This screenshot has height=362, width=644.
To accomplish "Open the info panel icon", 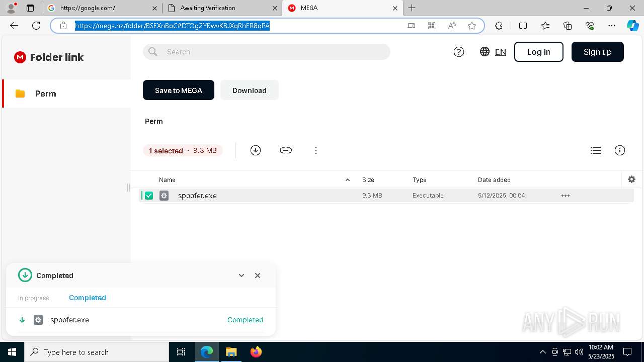I will pyautogui.click(x=620, y=150).
